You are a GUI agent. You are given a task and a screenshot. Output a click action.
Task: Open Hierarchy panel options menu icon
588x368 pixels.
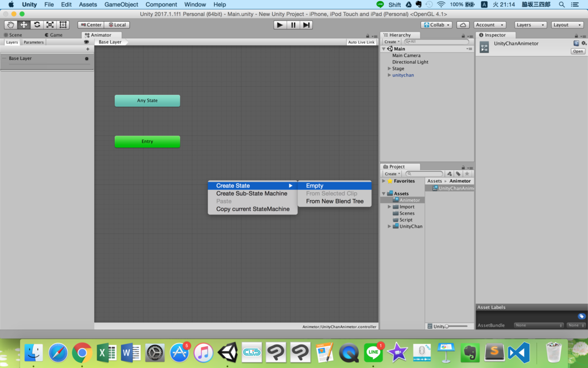click(470, 36)
